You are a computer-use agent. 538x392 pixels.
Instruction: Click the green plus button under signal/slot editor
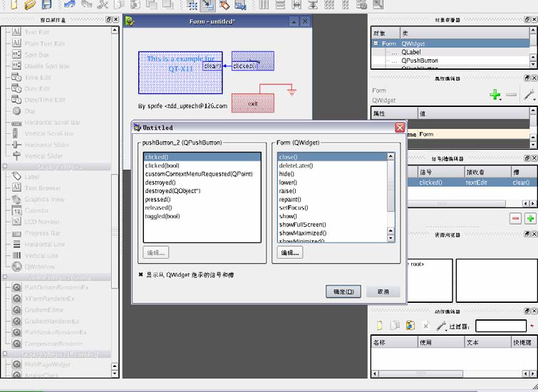click(x=530, y=218)
